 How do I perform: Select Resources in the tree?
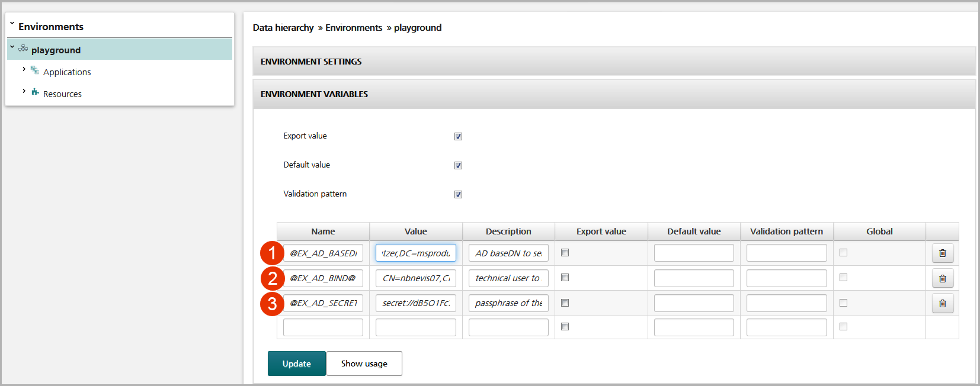point(62,94)
